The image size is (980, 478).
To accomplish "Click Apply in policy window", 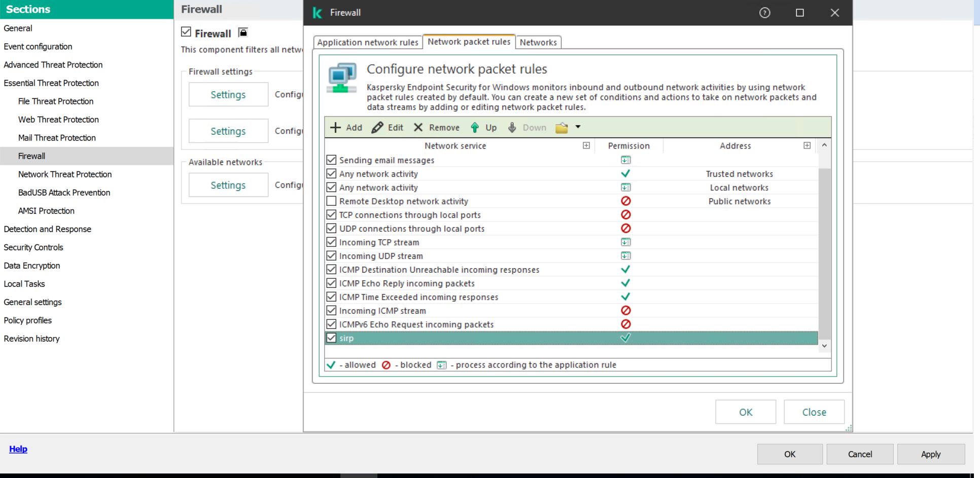I will tap(931, 454).
